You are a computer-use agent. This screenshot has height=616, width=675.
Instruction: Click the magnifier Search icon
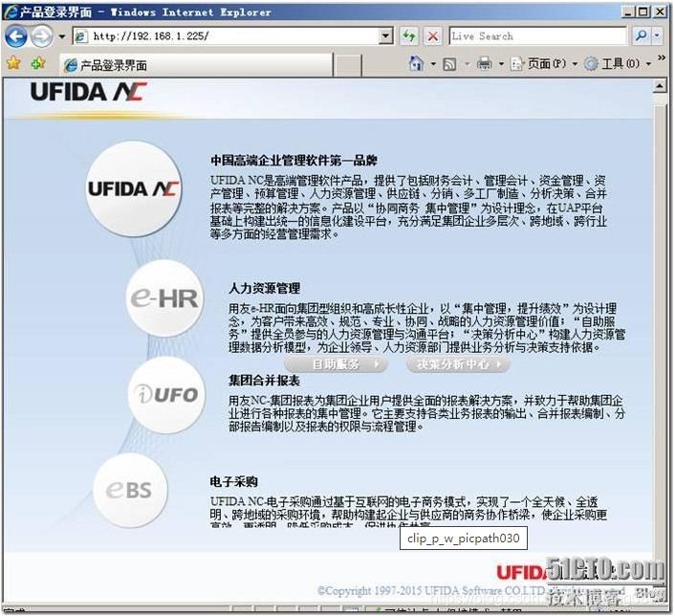[641, 36]
